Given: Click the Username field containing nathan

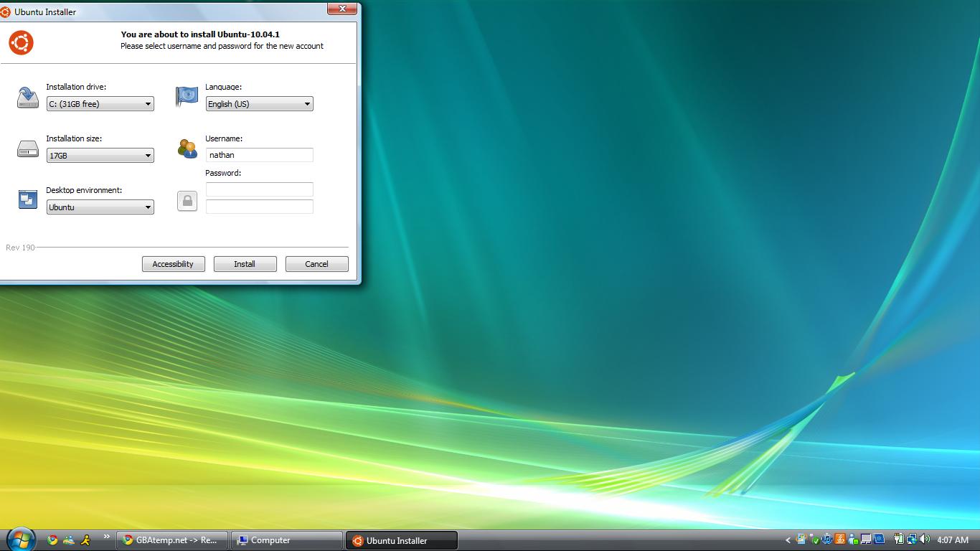Looking at the screenshot, I should 260,155.
